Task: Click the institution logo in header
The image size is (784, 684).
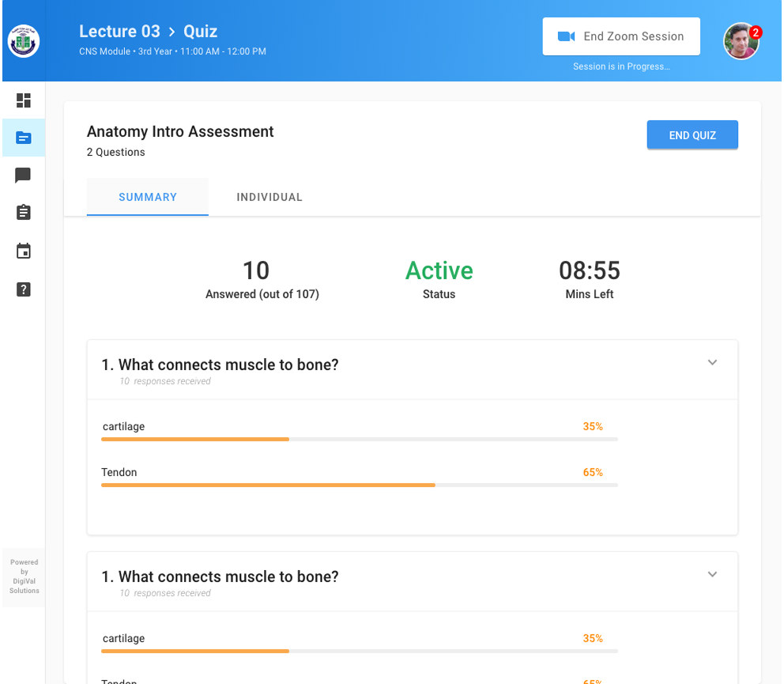Action: coord(24,41)
